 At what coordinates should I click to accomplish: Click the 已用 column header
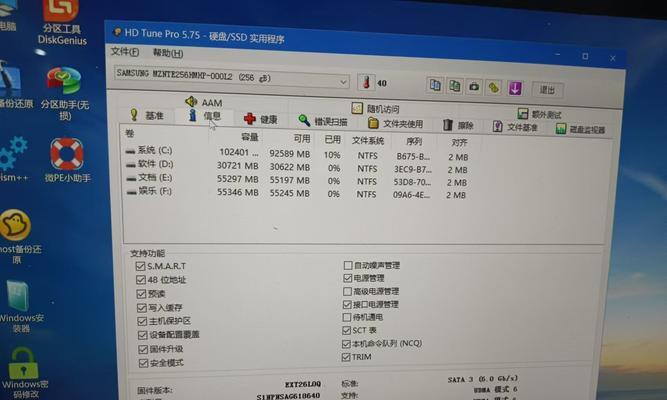point(333,140)
